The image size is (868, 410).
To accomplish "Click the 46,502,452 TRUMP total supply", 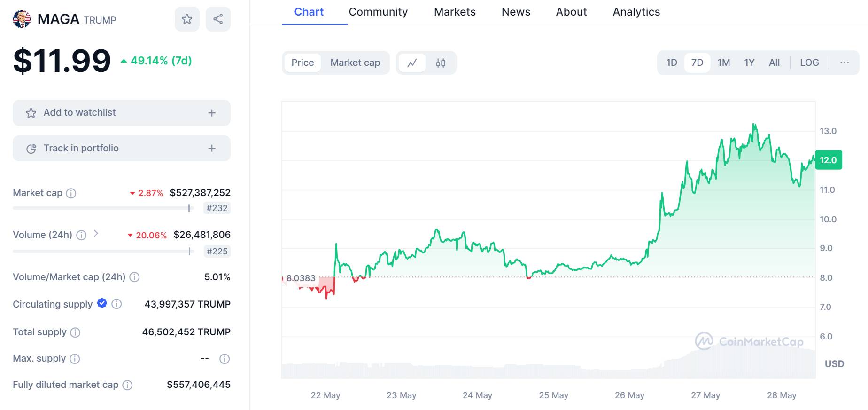I will (x=186, y=332).
